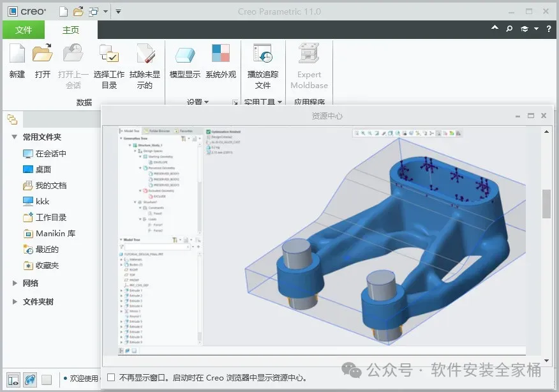Minimize the 资源中心 window
559x392 pixels.
pyautogui.click(x=518, y=116)
